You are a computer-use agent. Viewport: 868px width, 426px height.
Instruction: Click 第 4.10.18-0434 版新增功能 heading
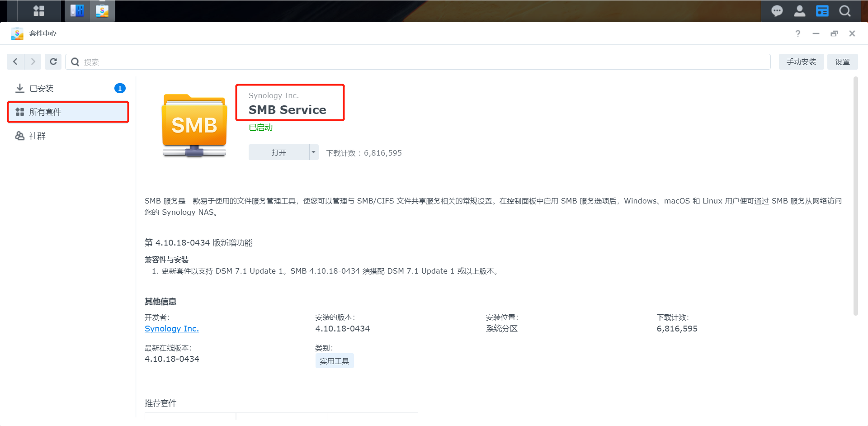tap(198, 243)
